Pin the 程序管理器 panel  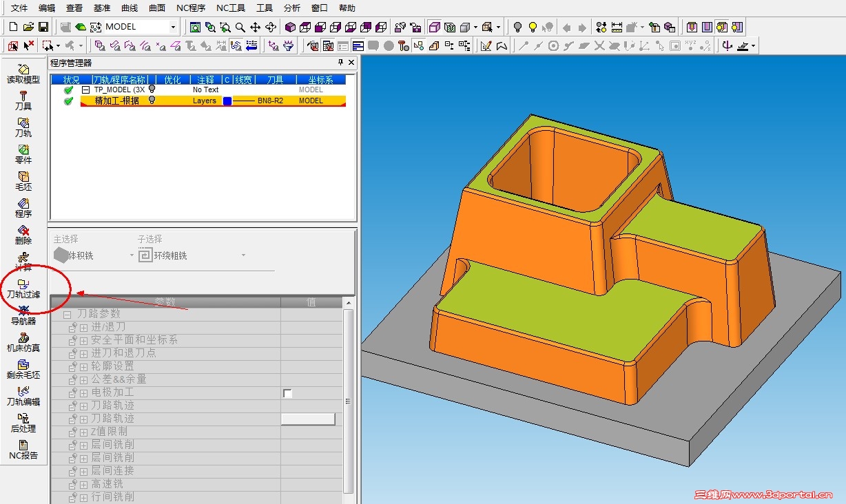(340, 63)
